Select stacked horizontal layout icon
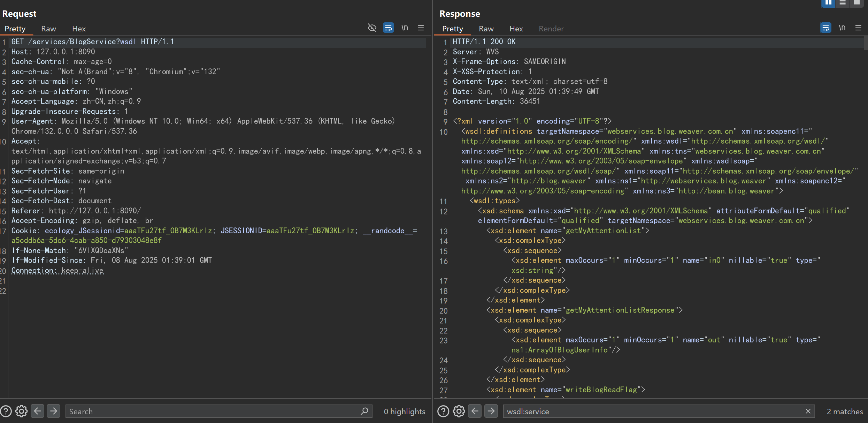The image size is (868, 423). [x=842, y=3]
